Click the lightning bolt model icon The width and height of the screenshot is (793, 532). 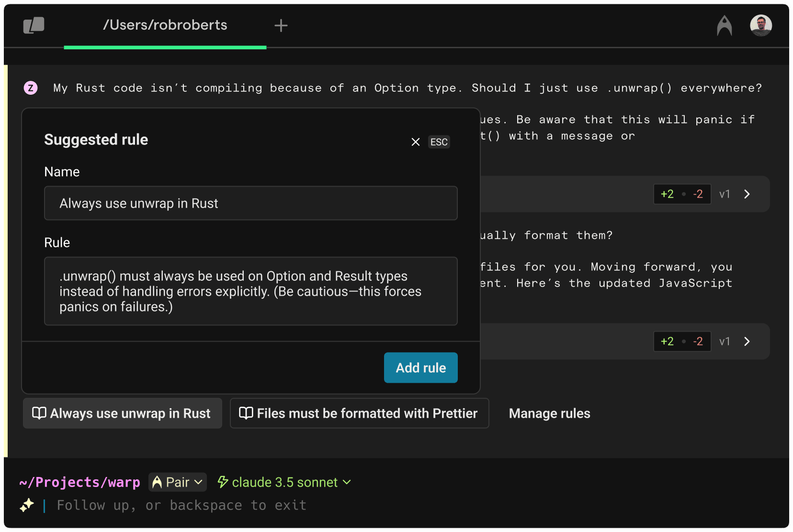(223, 482)
